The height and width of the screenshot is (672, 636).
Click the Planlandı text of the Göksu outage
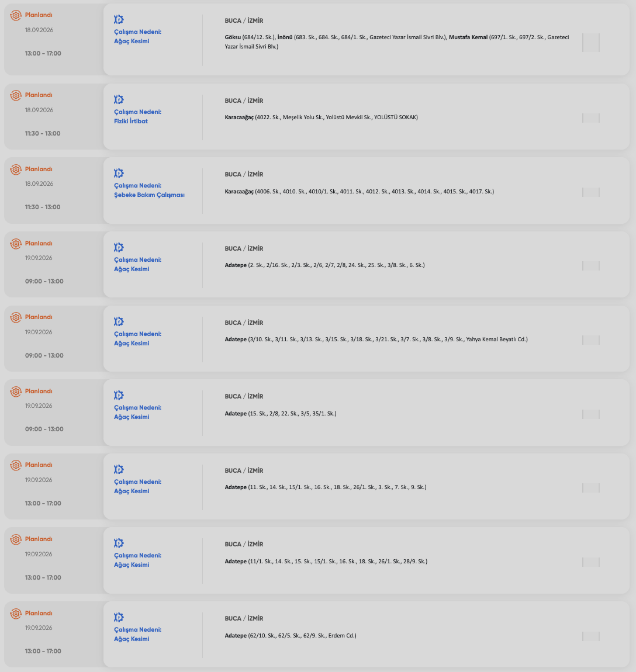[x=39, y=15]
